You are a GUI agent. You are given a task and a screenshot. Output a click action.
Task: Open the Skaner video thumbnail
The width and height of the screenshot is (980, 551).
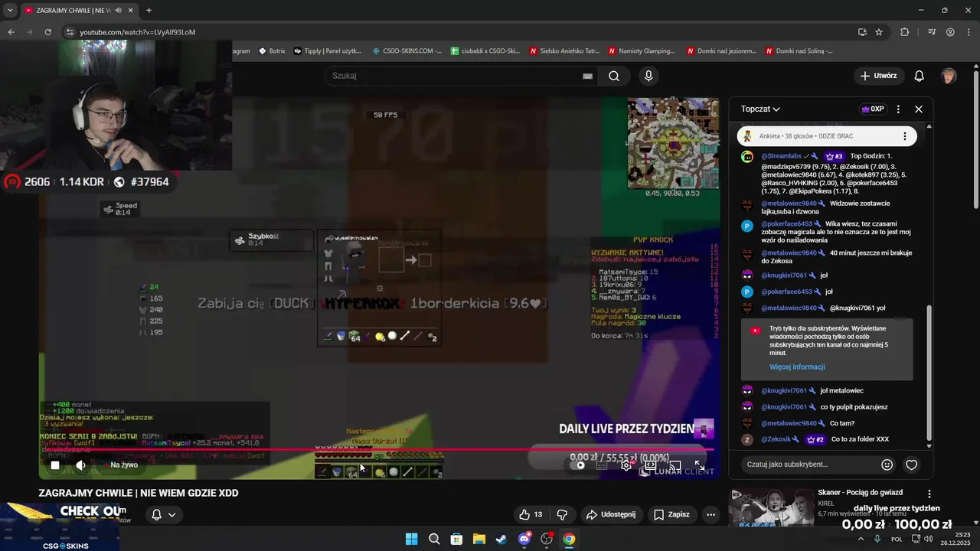(x=771, y=508)
